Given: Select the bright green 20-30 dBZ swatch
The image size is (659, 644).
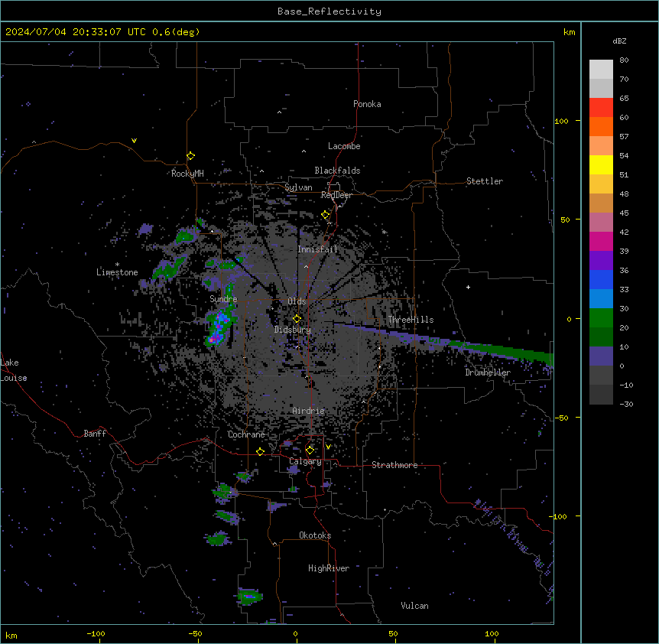Looking at the screenshot, I should [601, 318].
